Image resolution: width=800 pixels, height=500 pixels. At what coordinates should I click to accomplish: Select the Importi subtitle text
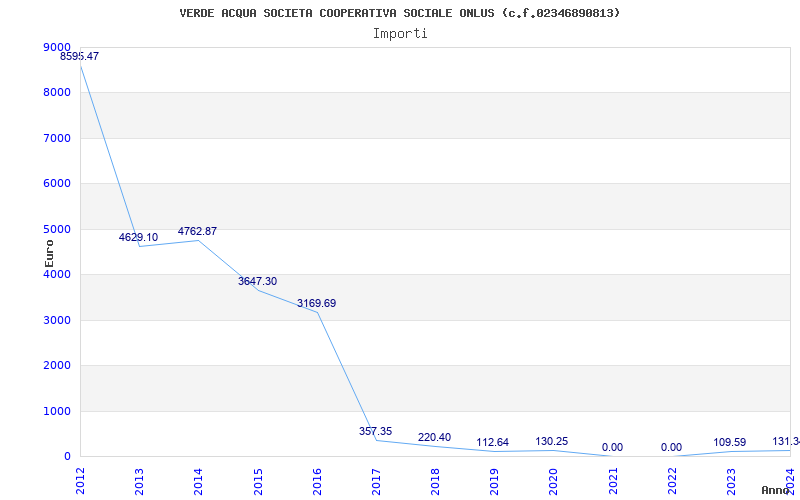(x=400, y=34)
